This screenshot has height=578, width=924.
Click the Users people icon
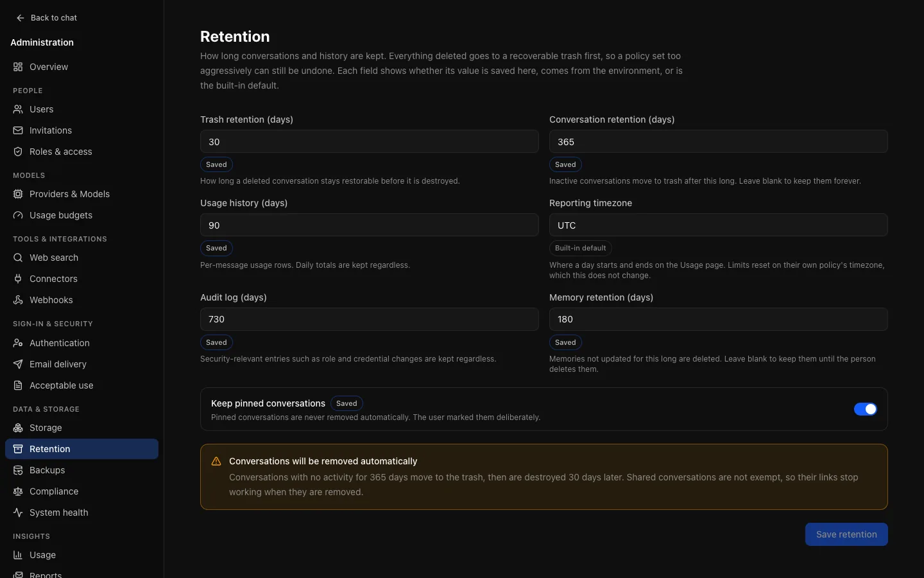click(18, 109)
